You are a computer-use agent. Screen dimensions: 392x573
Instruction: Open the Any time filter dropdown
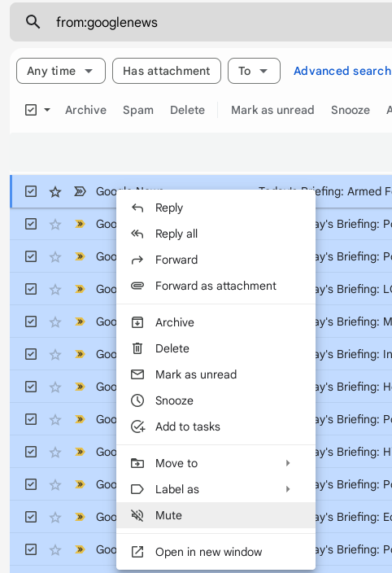(x=61, y=71)
